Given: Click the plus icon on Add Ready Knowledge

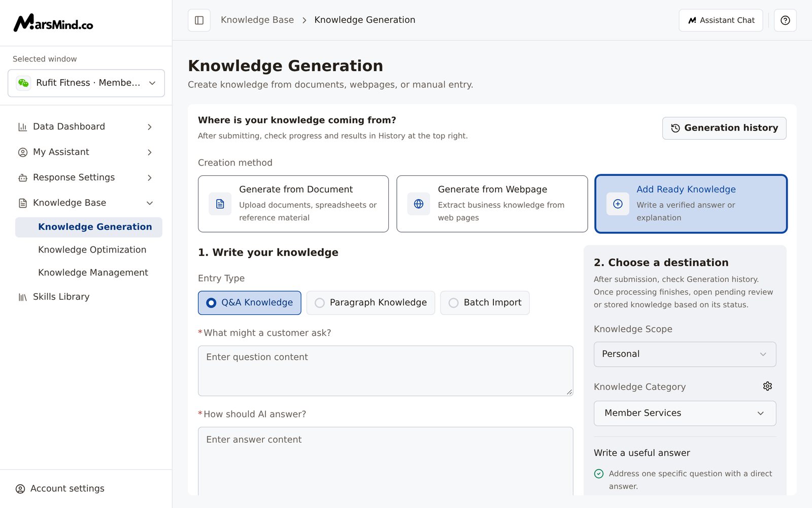Looking at the screenshot, I should pyautogui.click(x=618, y=204).
